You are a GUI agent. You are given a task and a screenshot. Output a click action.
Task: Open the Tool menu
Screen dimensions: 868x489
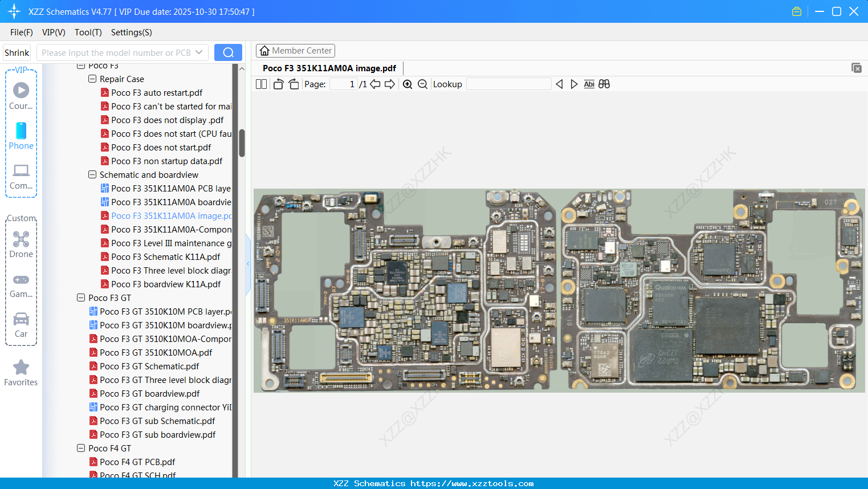(88, 32)
